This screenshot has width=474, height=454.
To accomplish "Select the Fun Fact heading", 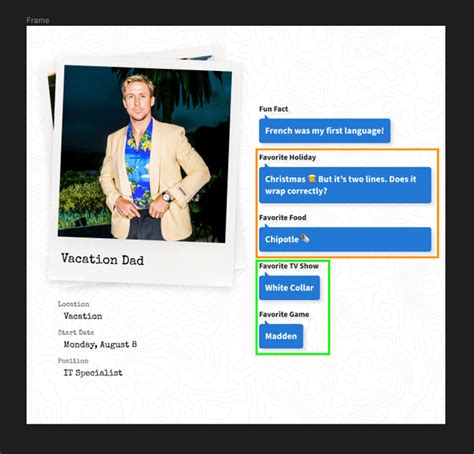I will 273,109.
